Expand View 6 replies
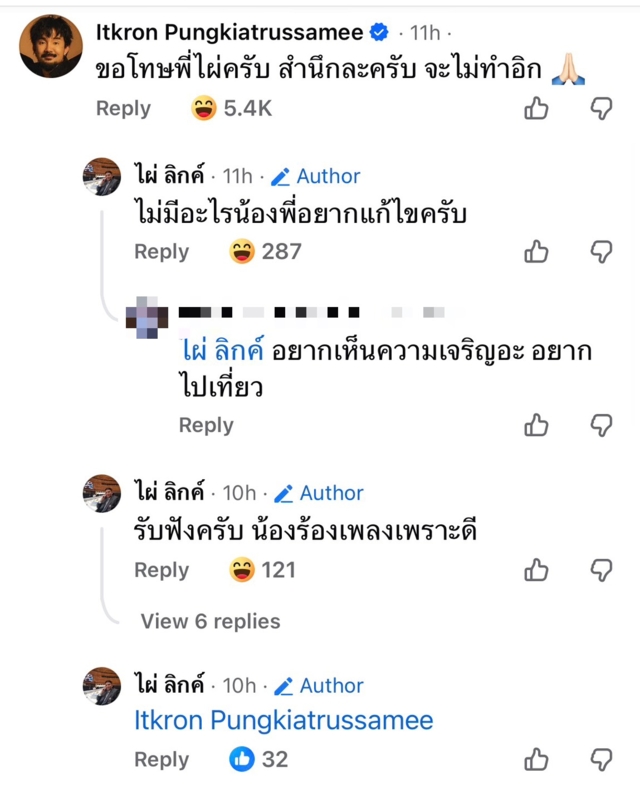Screen dimensions: 640x794 pyautogui.click(x=210, y=621)
